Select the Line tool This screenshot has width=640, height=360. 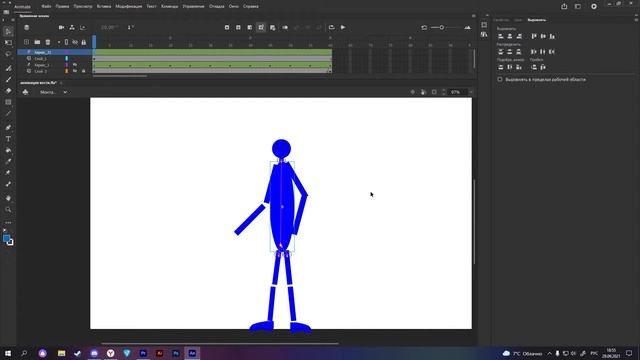pos(8,113)
